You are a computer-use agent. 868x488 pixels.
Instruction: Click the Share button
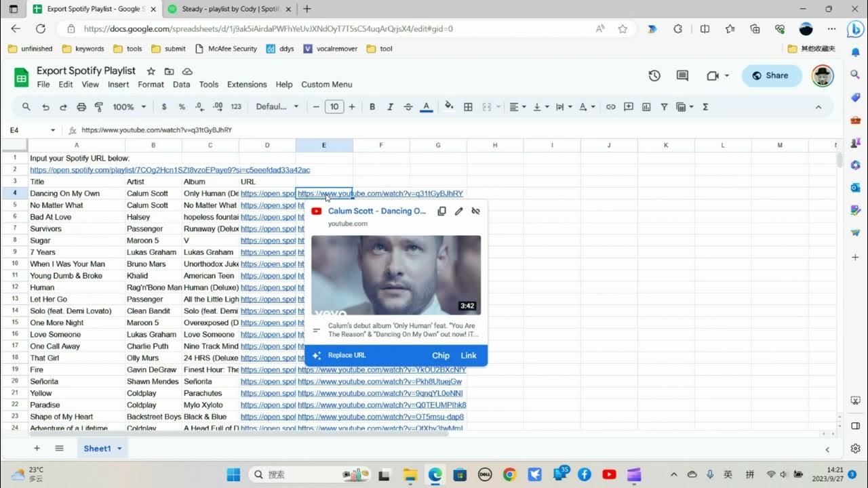(772, 76)
